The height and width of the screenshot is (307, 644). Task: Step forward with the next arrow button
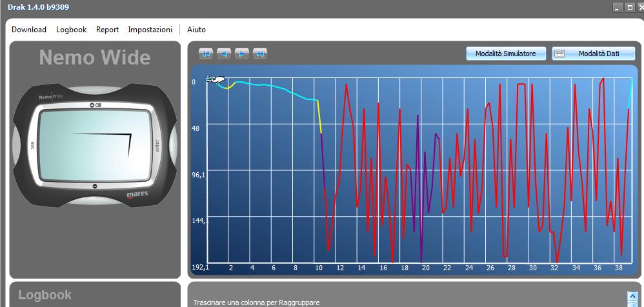point(242,54)
